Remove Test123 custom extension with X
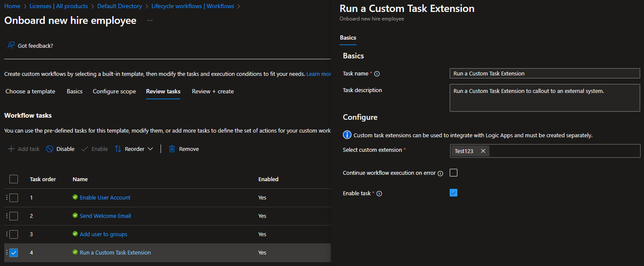Viewport: 644px width, 266px height. click(483, 151)
